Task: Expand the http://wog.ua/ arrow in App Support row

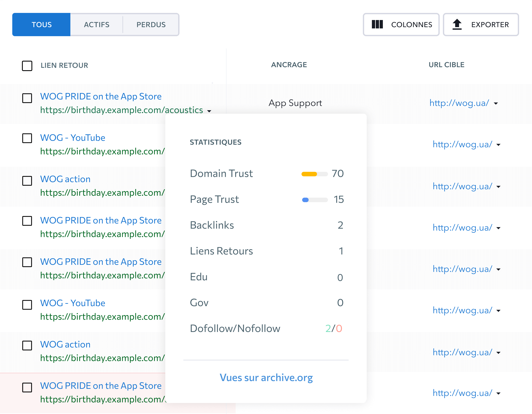Action: (x=496, y=104)
